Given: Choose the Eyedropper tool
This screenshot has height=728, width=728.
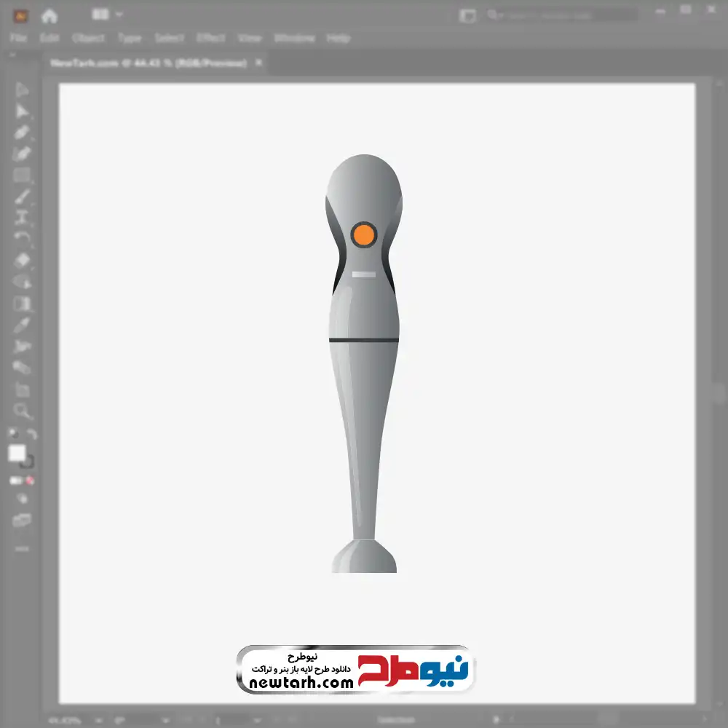Looking at the screenshot, I should (x=22, y=325).
